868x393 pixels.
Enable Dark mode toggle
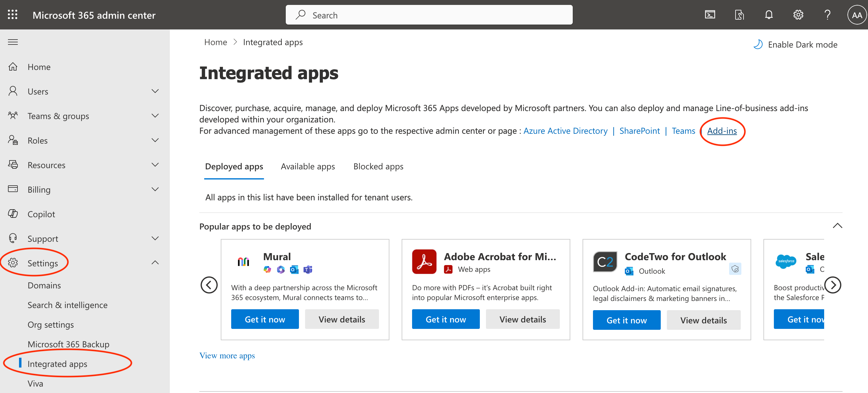[x=795, y=44]
